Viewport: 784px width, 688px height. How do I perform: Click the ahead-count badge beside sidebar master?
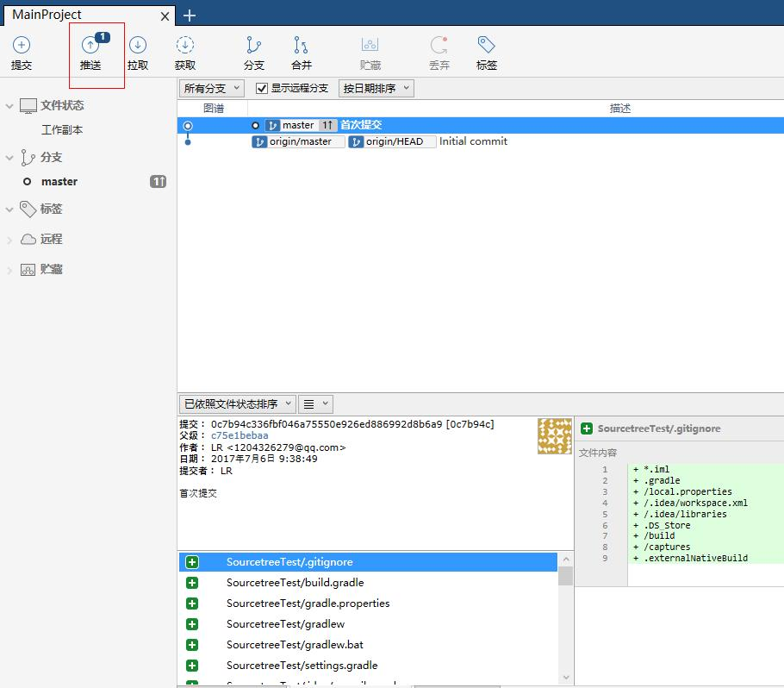coord(158,182)
